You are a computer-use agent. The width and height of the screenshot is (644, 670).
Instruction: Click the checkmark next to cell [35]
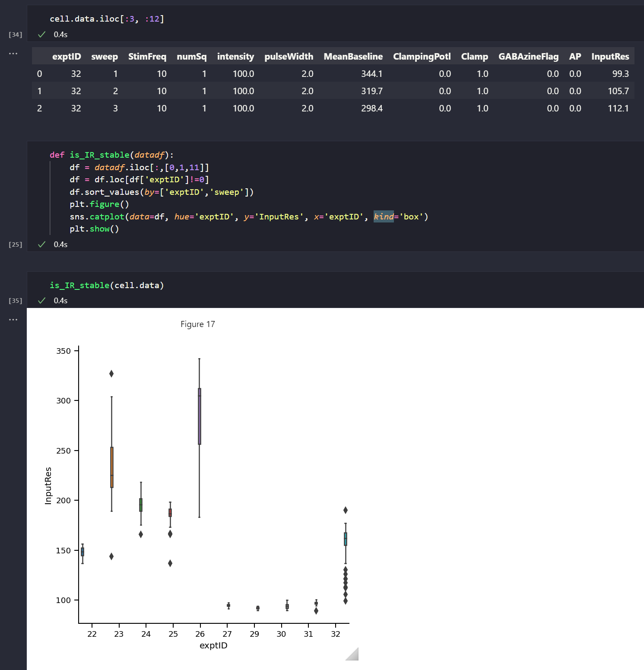(x=42, y=300)
